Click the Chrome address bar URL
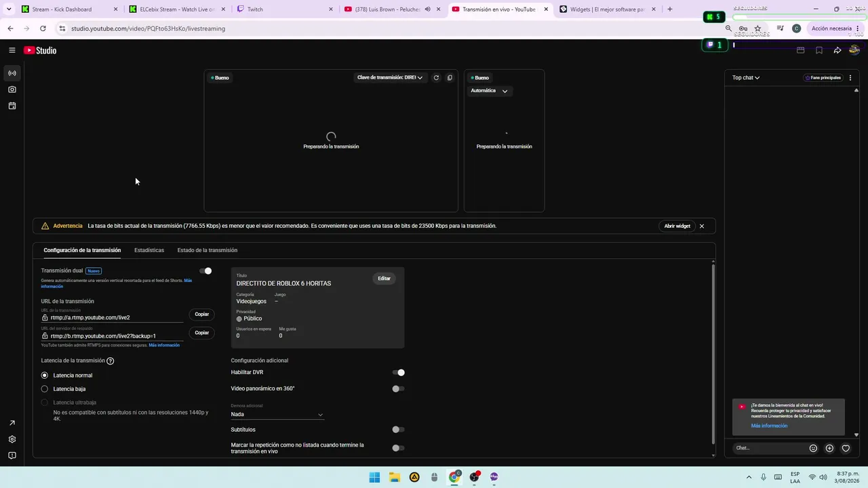868x488 pixels. (x=148, y=28)
